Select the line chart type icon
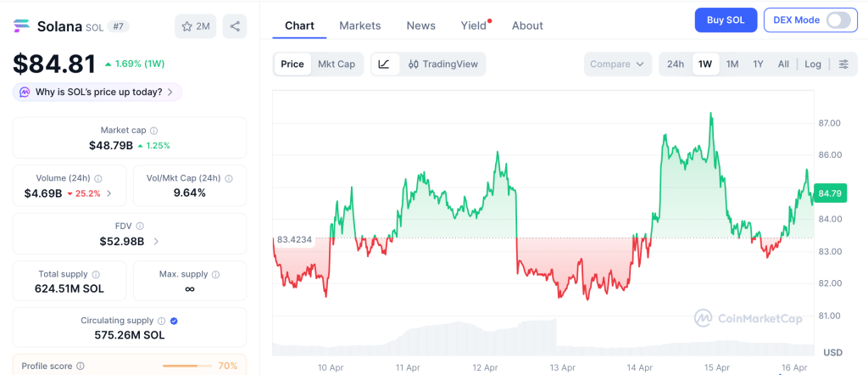This screenshot has height=375, width=868. click(384, 64)
